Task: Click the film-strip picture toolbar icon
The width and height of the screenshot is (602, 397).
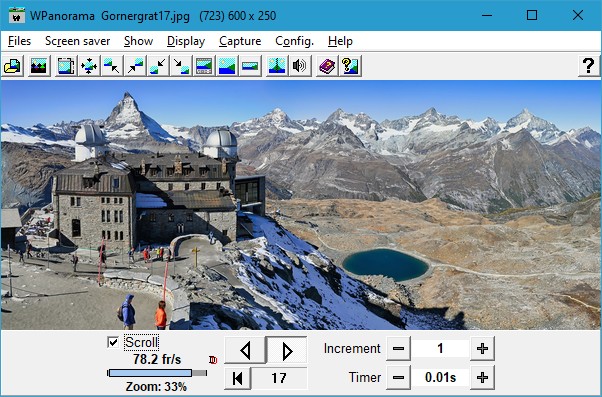Action: point(66,66)
